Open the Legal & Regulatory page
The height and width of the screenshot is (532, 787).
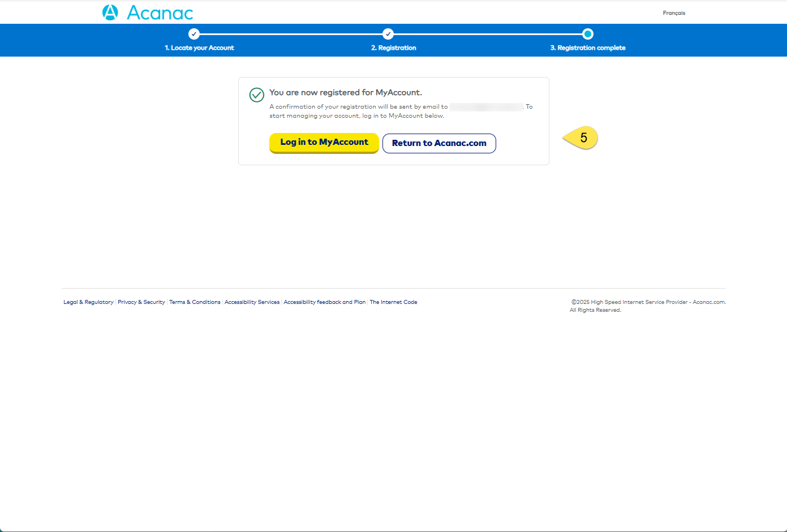tap(88, 302)
